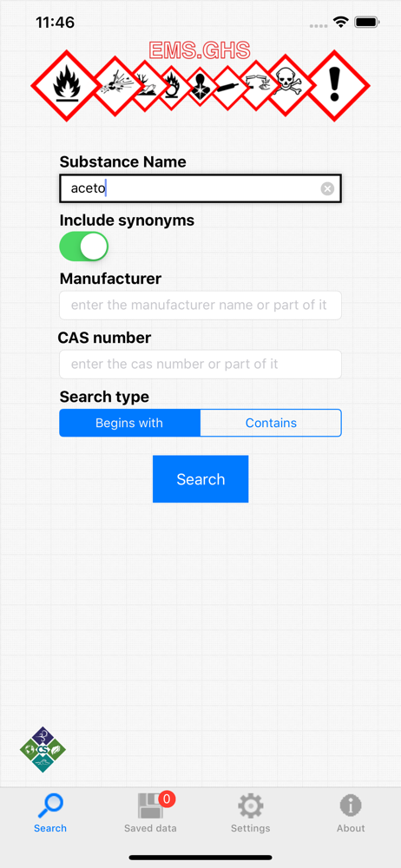Select Begins with search type
Image resolution: width=401 pixels, height=868 pixels.
pyautogui.click(x=129, y=423)
